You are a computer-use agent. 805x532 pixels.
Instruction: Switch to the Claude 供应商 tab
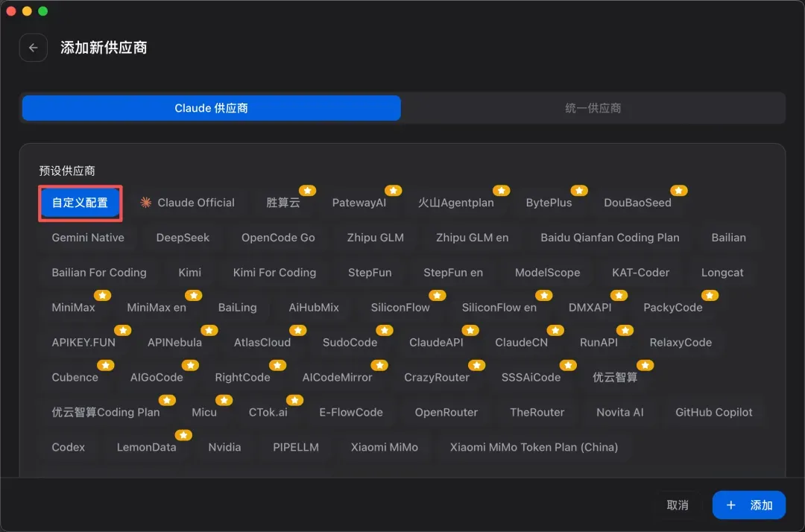click(x=212, y=108)
